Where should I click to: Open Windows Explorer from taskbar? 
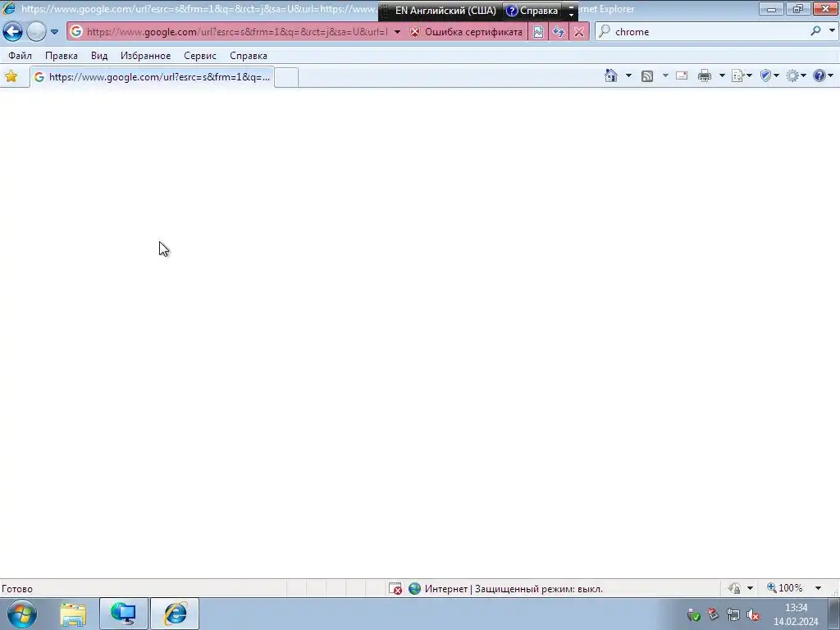[73, 614]
